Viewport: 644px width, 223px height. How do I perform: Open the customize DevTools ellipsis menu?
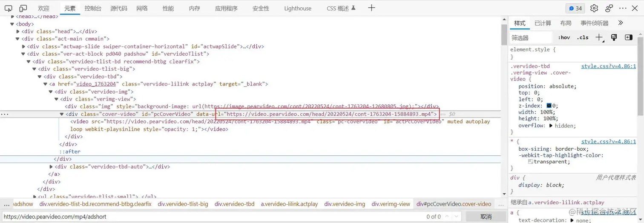click(x=623, y=8)
